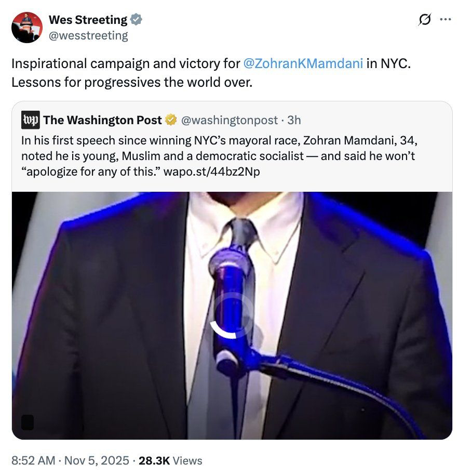Open the more options ellipsis menu

pos(446,20)
